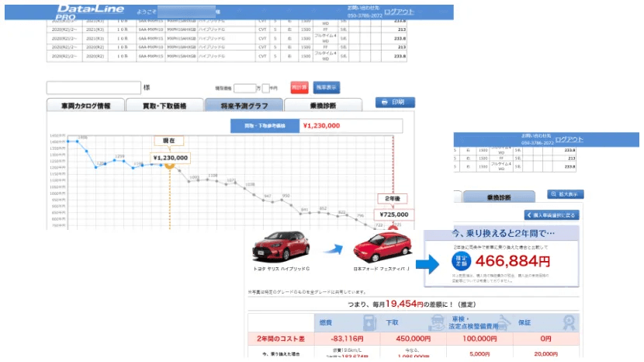Click the blue 推定差額 circle badge
This screenshot has width=644, height=362.
coord(461,262)
